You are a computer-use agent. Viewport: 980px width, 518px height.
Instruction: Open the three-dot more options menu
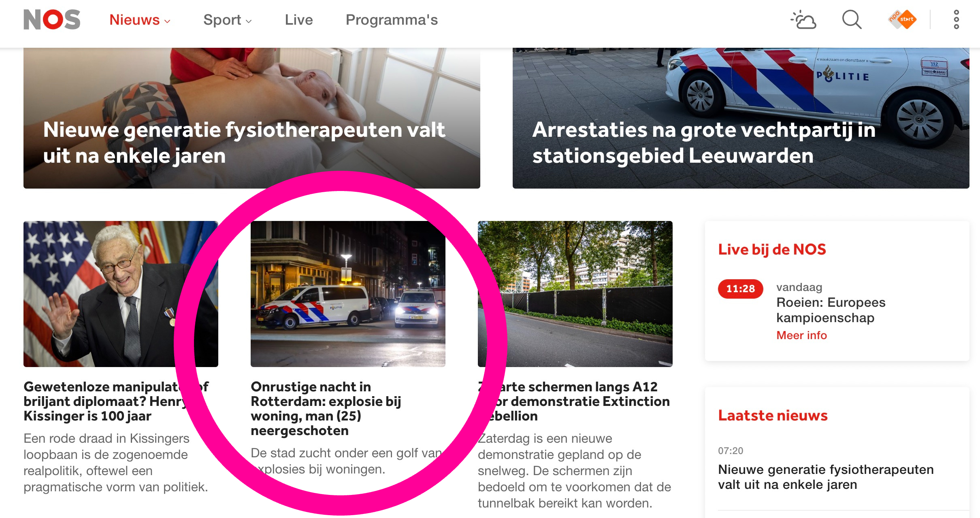point(957,19)
